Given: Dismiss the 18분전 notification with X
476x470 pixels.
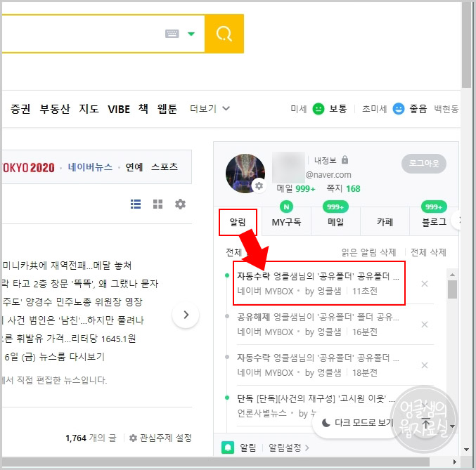Looking at the screenshot, I should pyautogui.click(x=425, y=365).
